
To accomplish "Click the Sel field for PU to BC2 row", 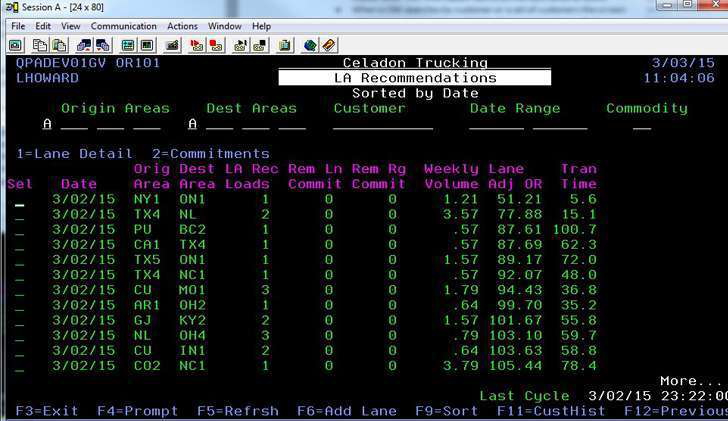I will coord(20,231).
